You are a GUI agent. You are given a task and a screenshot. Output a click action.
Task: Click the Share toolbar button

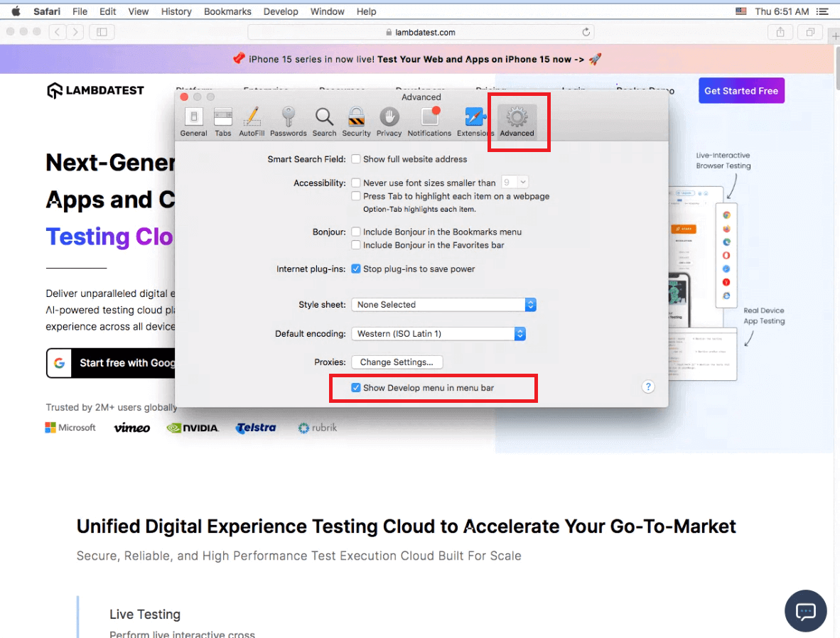coord(780,32)
